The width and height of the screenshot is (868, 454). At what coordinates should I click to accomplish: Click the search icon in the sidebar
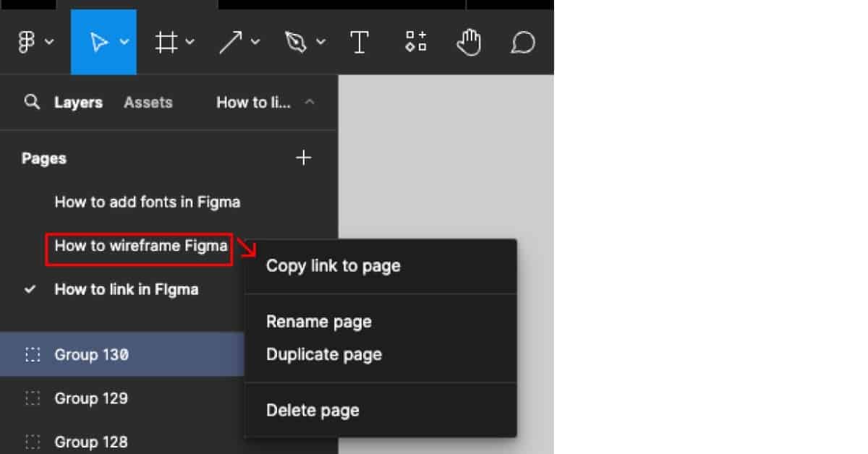33,102
